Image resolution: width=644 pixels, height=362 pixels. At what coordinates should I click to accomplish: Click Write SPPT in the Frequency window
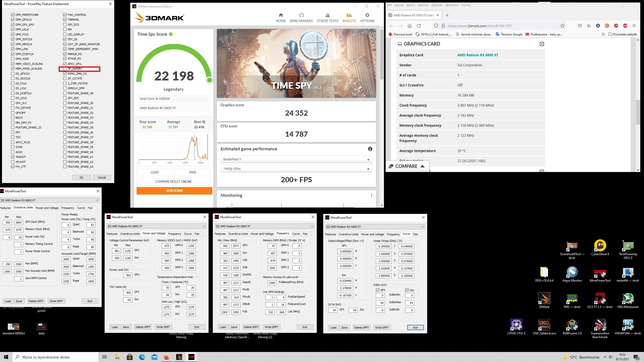pos(271,327)
